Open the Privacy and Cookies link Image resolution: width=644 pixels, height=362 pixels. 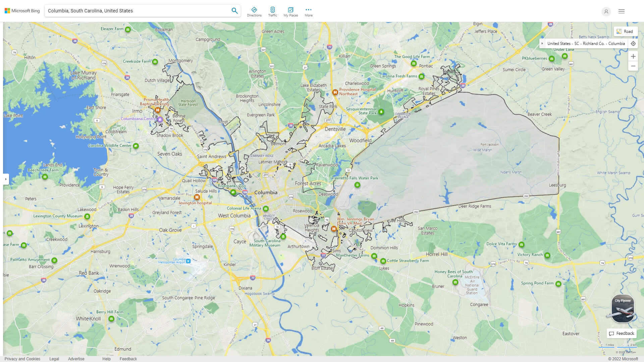tap(22, 359)
